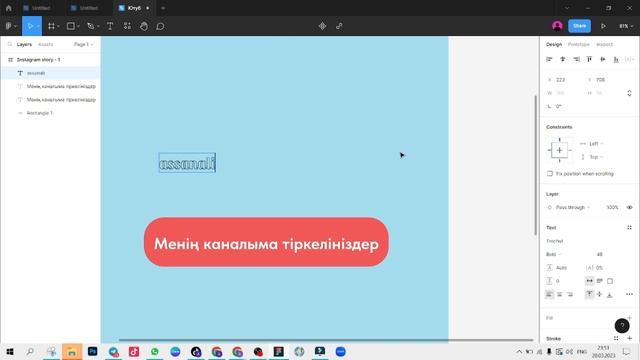Set text align right
Screen dimensions: 640x360
(x=570, y=294)
